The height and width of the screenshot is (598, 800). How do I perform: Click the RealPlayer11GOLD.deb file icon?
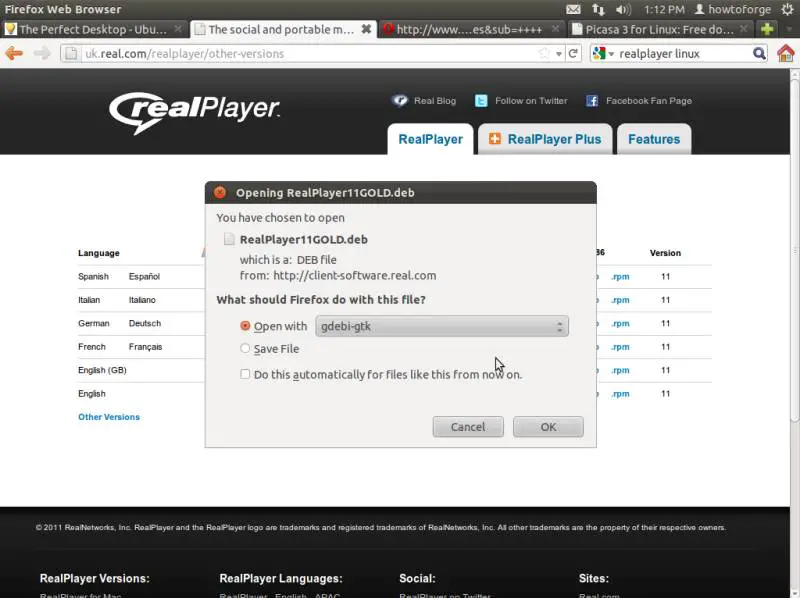229,239
